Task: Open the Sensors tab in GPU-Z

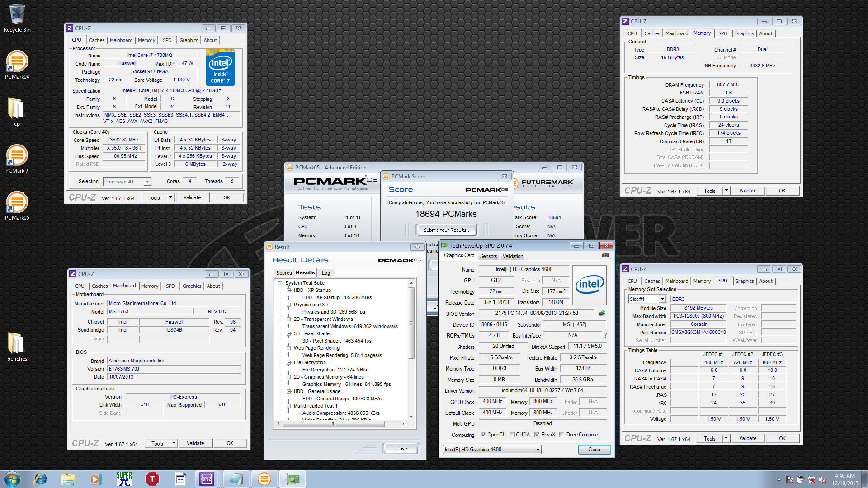Action: (x=488, y=256)
